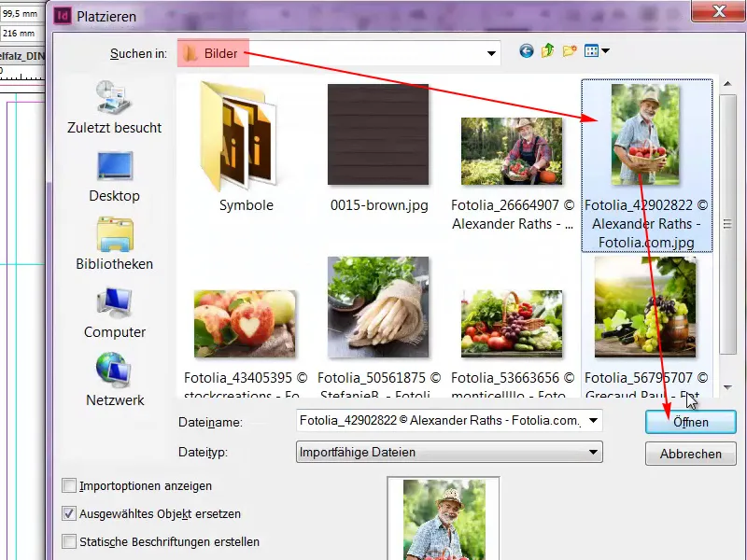
Task: Open Bibliotheken in the places bar
Action: click(x=114, y=244)
